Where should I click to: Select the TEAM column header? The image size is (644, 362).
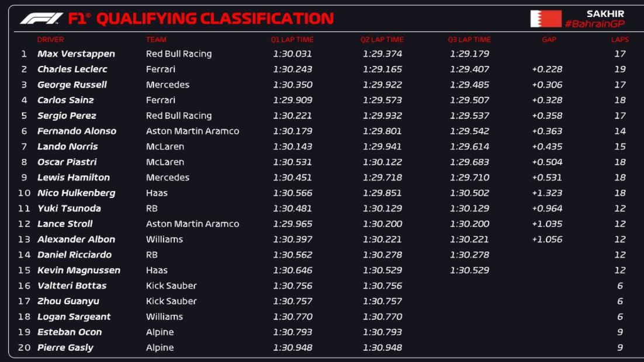(156, 40)
